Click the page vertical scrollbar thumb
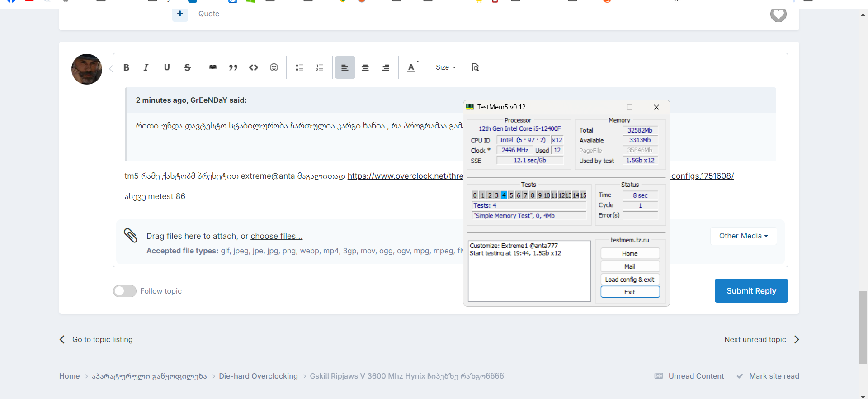868x399 pixels. (x=863, y=328)
